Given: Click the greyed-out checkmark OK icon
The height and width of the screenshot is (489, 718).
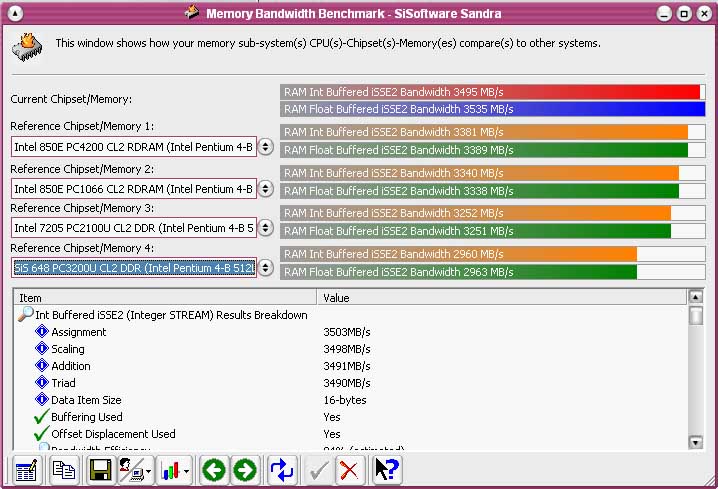Looking at the screenshot, I should tap(319, 470).
